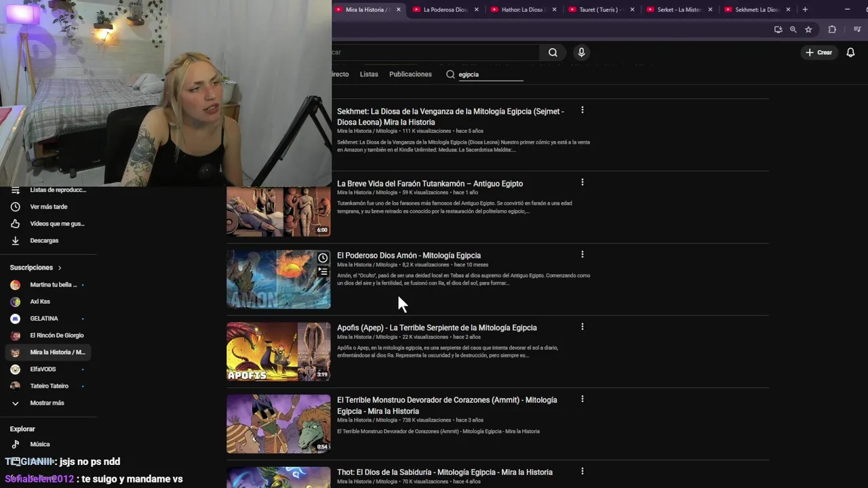Open browser zoom magnifier icon
868x488 pixels.
(x=793, y=29)
